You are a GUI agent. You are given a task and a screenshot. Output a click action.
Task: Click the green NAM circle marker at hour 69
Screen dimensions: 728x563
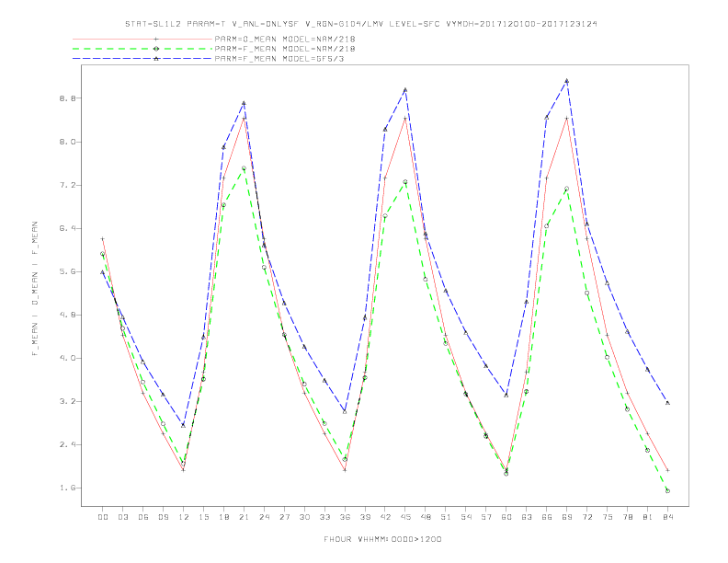coord(566,189)
